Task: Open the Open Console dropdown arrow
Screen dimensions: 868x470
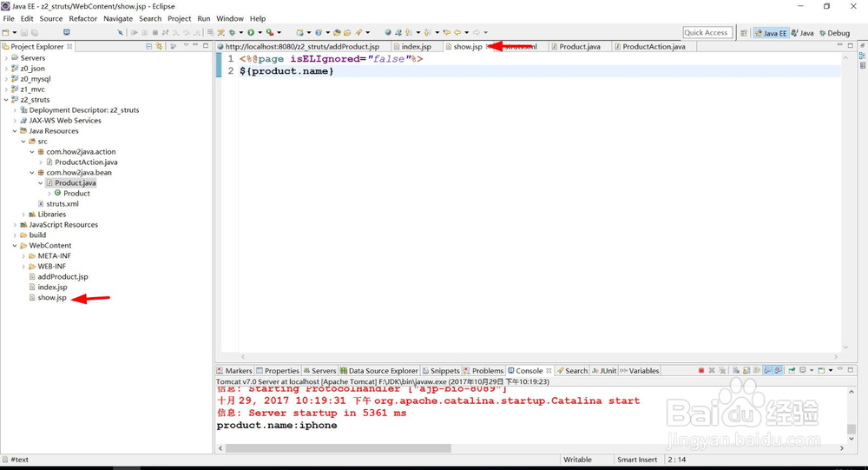Action: (x=831, y=370)
